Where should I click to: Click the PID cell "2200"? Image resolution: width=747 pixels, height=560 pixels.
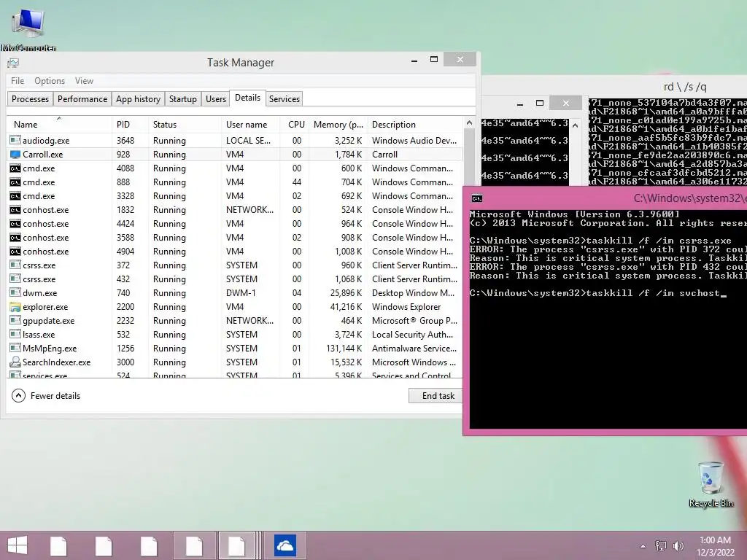tap(125, 307)
